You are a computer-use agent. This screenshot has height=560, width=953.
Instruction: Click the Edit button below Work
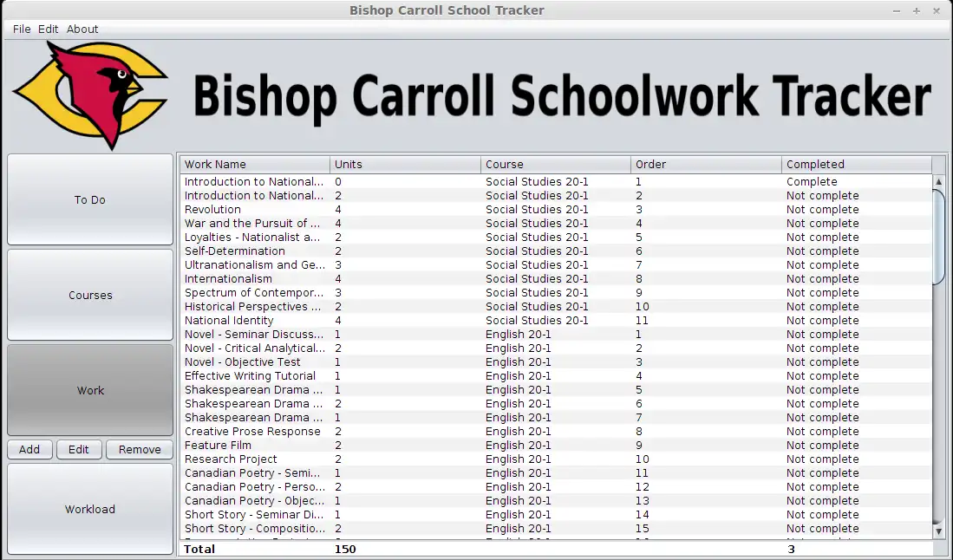pos(78,449)
